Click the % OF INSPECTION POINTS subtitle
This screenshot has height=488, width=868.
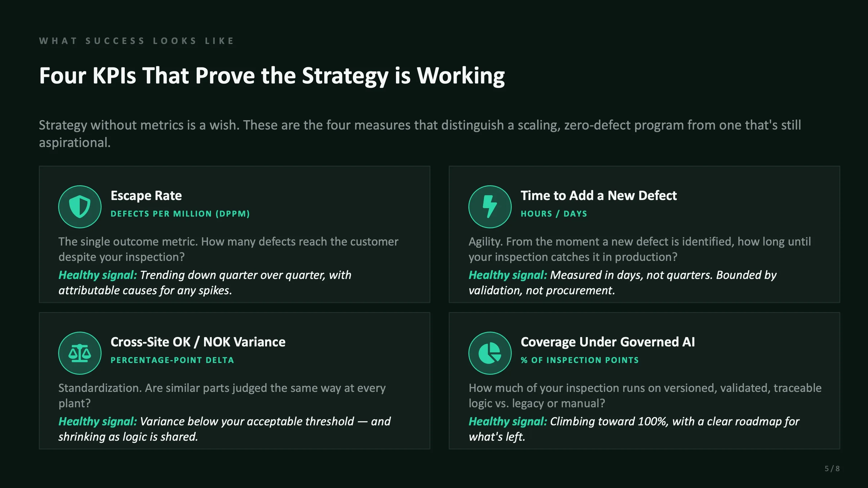pos(580,360)
